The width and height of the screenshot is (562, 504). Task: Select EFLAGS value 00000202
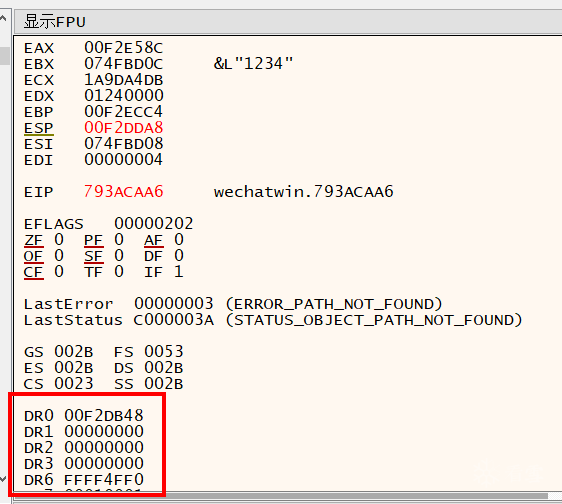(154, 224)
